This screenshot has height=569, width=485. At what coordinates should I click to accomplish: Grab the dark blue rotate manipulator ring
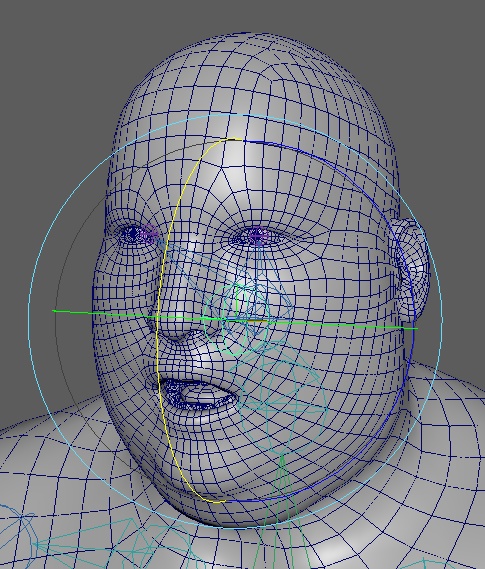413,327
